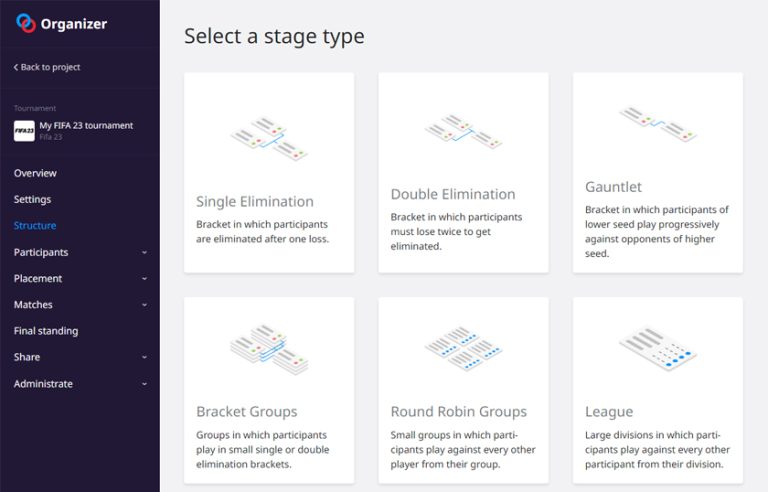Viewport: 768px width, 492px height.
Task: Click the Single Elimination card title
Action: coord(255,202)
